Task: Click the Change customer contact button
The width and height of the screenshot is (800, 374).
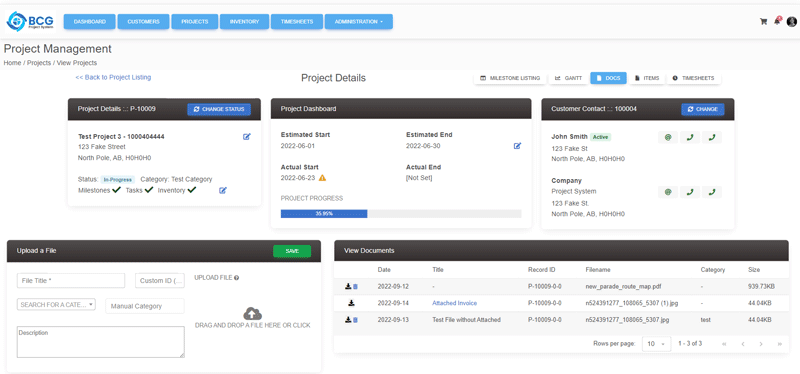Action: (703, 109)
